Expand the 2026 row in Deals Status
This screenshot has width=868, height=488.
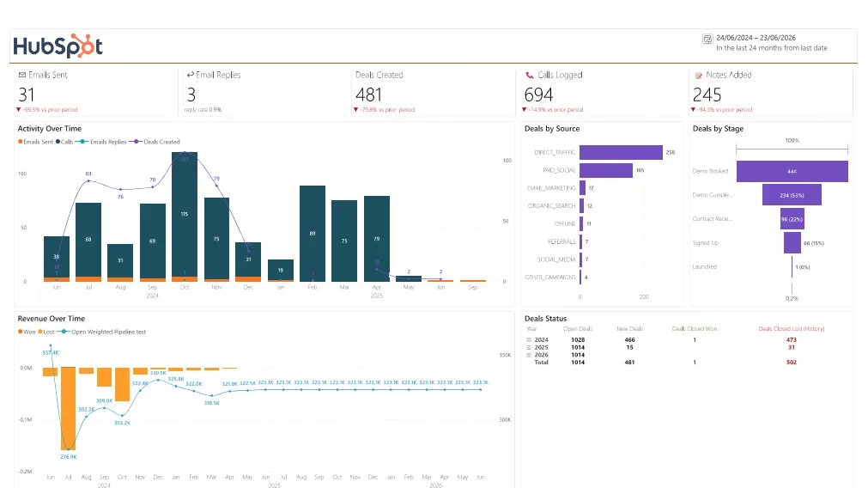(x=529, y=355)
